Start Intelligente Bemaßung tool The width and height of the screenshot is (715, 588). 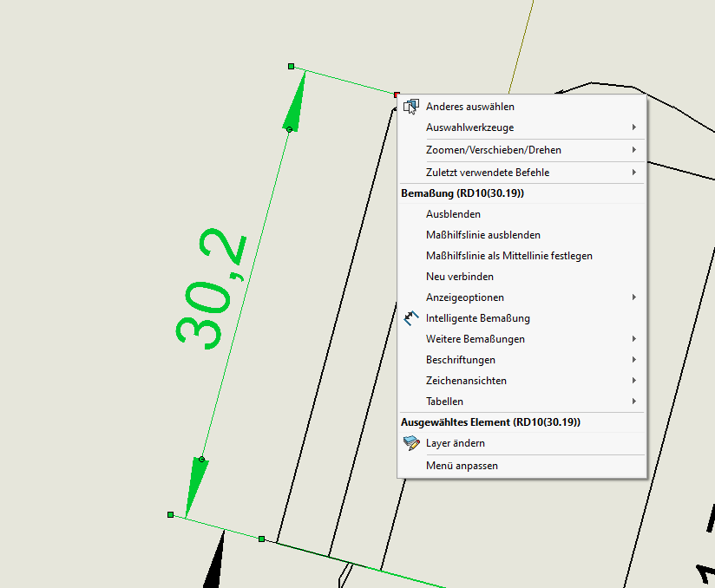pyautogui.click(x=521, y=318)
